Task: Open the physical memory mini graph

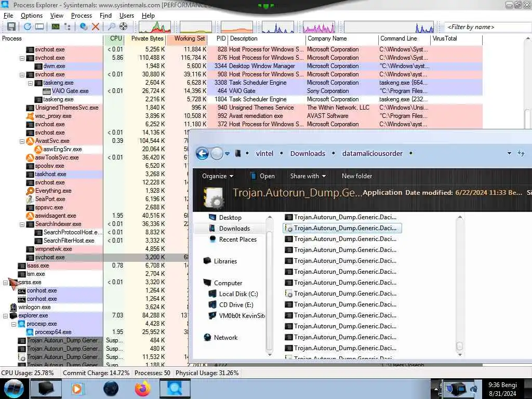Action: (x=237, y=27)
